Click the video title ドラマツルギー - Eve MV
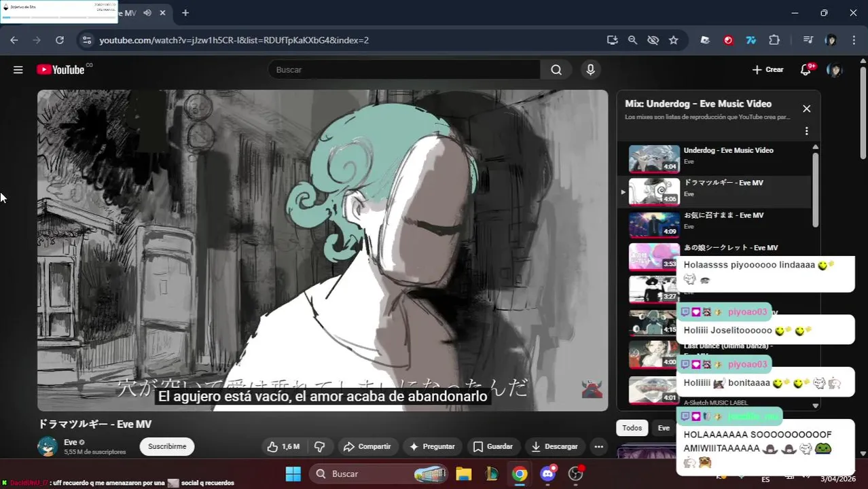Screen dimensions: 868x489 tap(94, 424)
